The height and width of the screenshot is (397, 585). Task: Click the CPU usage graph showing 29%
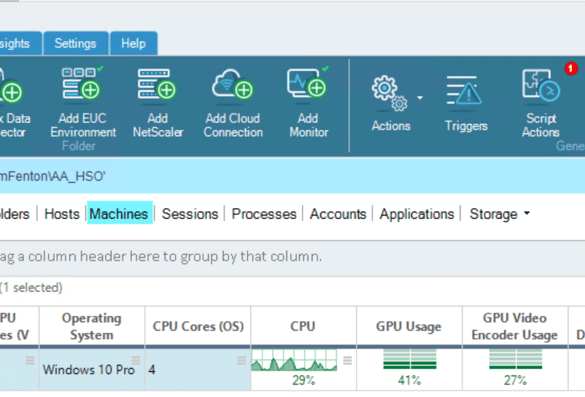click(x=294, y=360)
